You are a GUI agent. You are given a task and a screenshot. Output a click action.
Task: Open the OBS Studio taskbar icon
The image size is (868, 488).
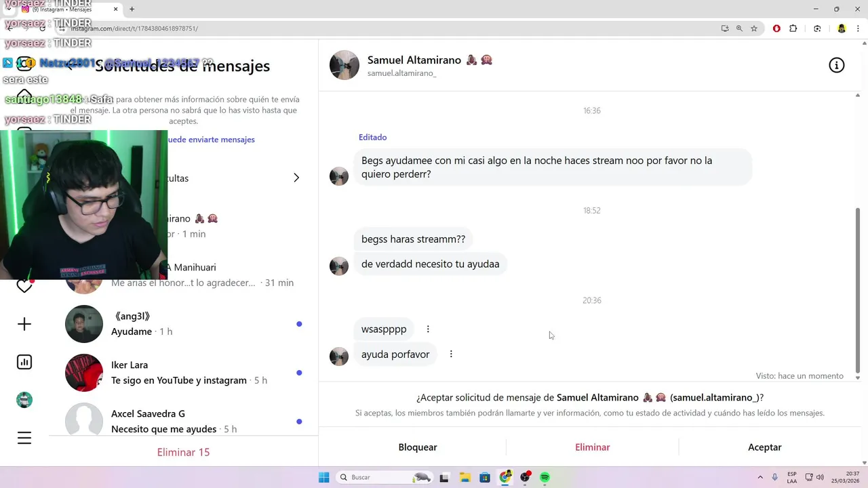tap(525, 477)
